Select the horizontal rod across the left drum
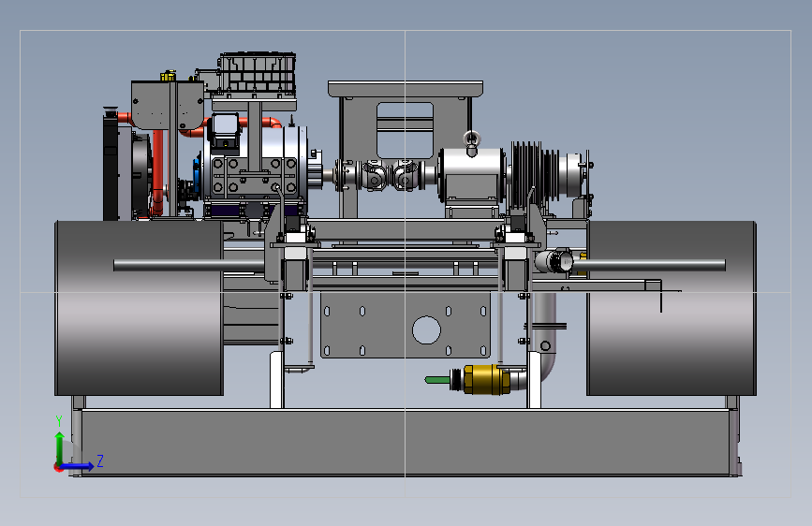The width and height of the screenshot is (812, 526). 188,266
